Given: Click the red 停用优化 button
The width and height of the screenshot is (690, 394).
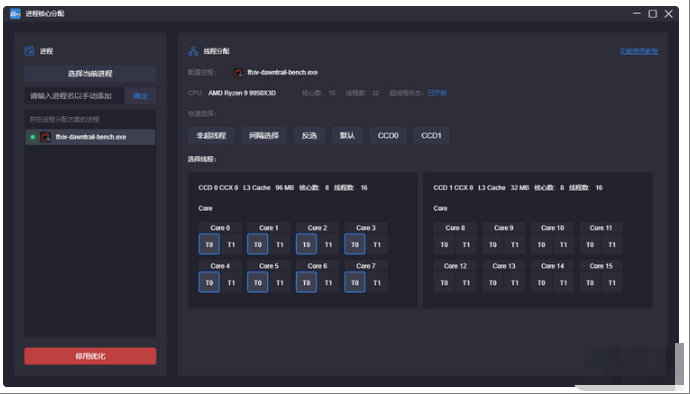Looking at the screenshot, I should (x=90, y=356).
